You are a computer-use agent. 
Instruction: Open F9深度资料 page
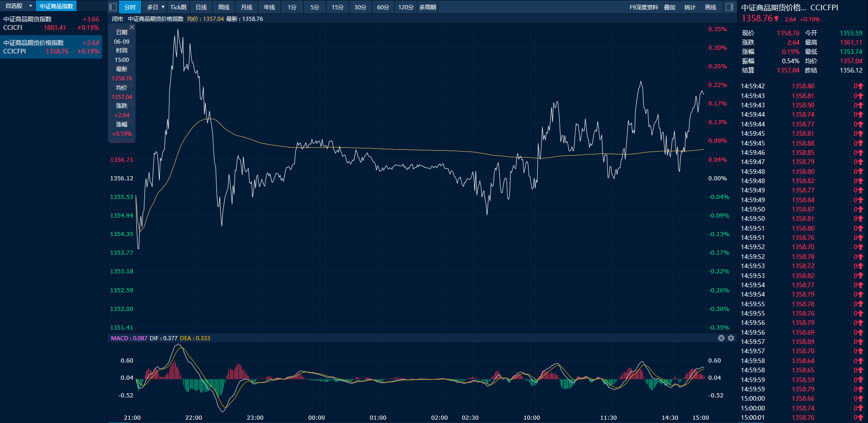pyautogui.click(x=644, y=7)
